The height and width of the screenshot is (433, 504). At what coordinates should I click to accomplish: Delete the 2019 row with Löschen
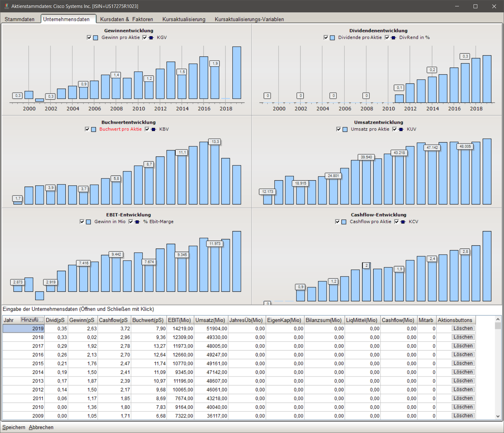pos(463,328)
